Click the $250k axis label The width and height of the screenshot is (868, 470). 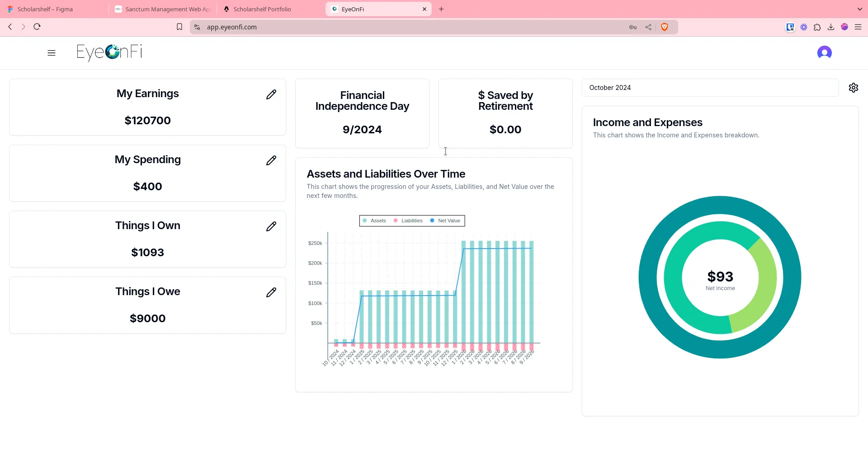(x=315, y=243)
